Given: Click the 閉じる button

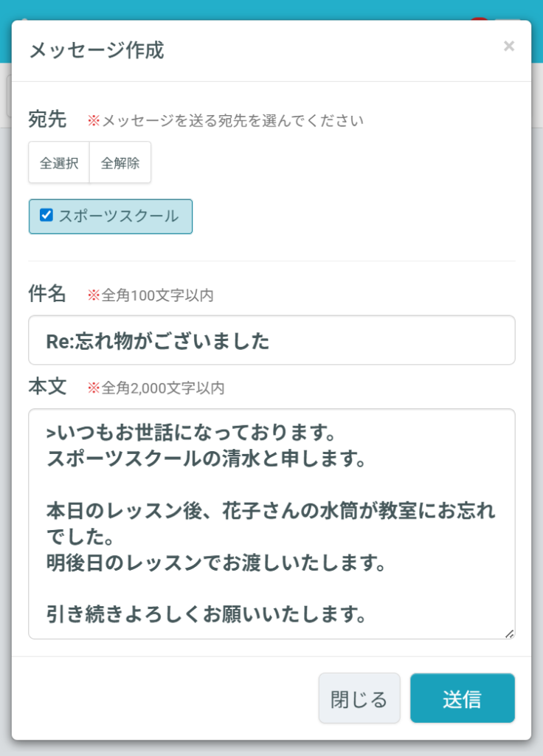Looking at the screenshot, I should pos(359,698).
